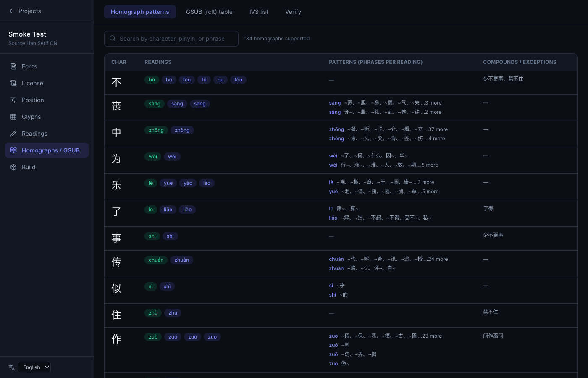Click the Glyphs grid icon
This screenshot has height=378, width=588.
(x=13, y=117)
